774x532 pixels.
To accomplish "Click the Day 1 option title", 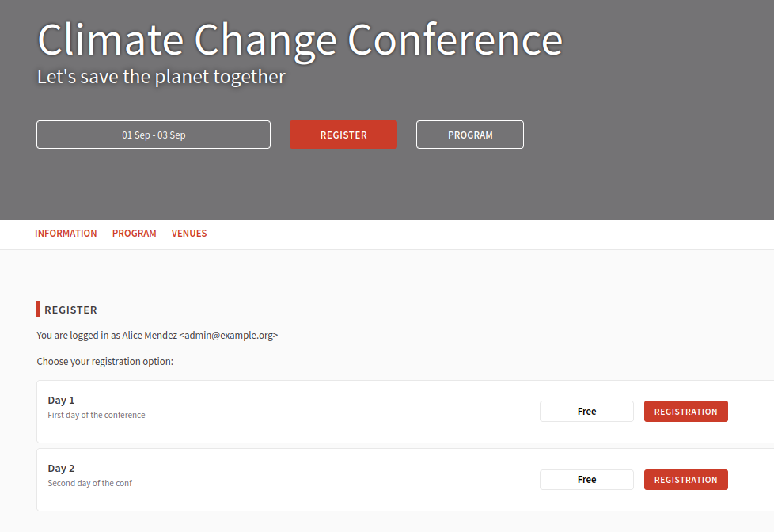I will [x=61, y=400].
